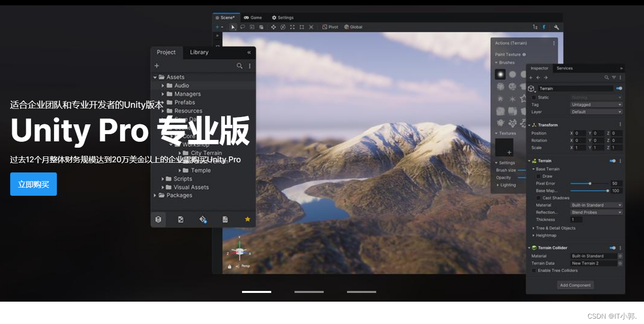Toggle Pivot handle position
The width and height of the screenshot is (644, 324).
(330, 27)
